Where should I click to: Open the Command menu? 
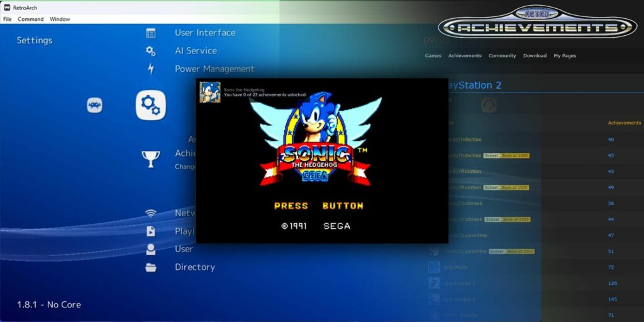pyautogui.click(x=30, y=19)
